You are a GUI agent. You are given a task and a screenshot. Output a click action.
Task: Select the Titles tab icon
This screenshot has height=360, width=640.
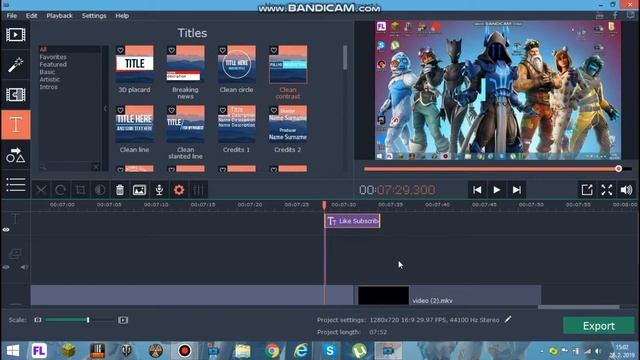coord(16,125)
